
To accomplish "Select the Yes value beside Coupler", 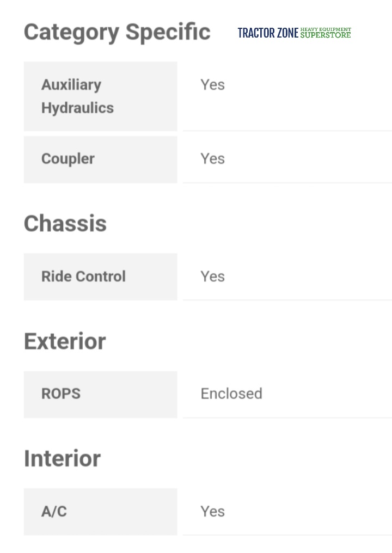I will click(212, 159).
